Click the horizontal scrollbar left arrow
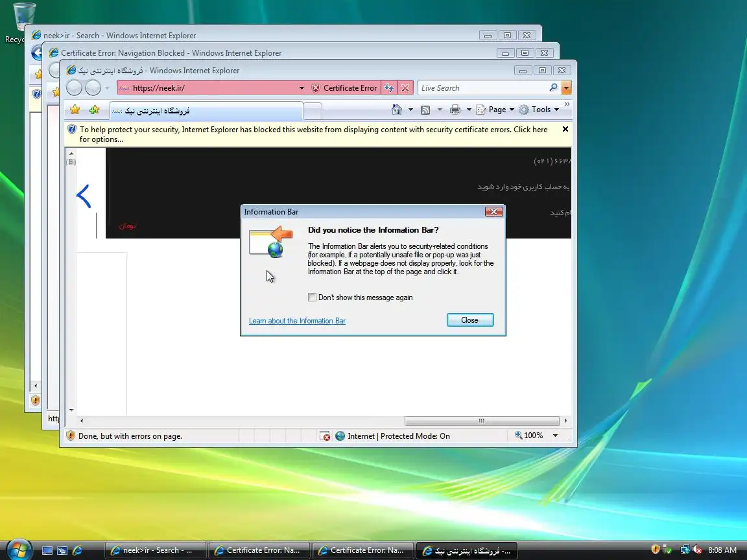 pos(82,421)
